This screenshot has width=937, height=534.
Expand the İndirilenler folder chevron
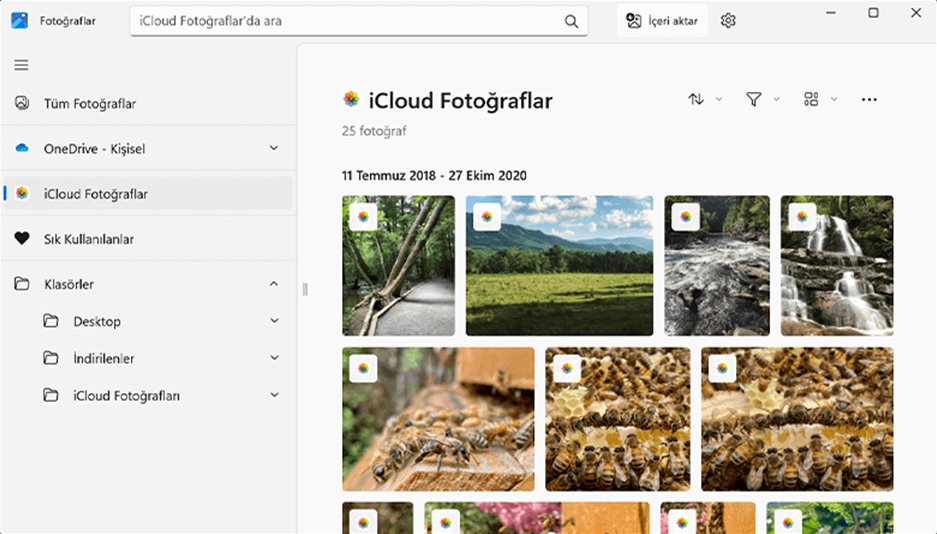[x=274, y=358]
